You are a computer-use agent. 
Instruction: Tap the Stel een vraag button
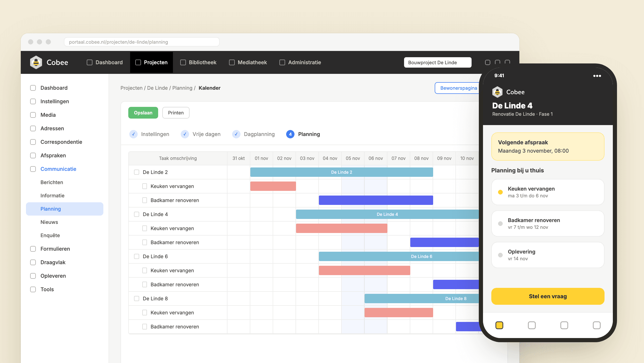point(548,296)
